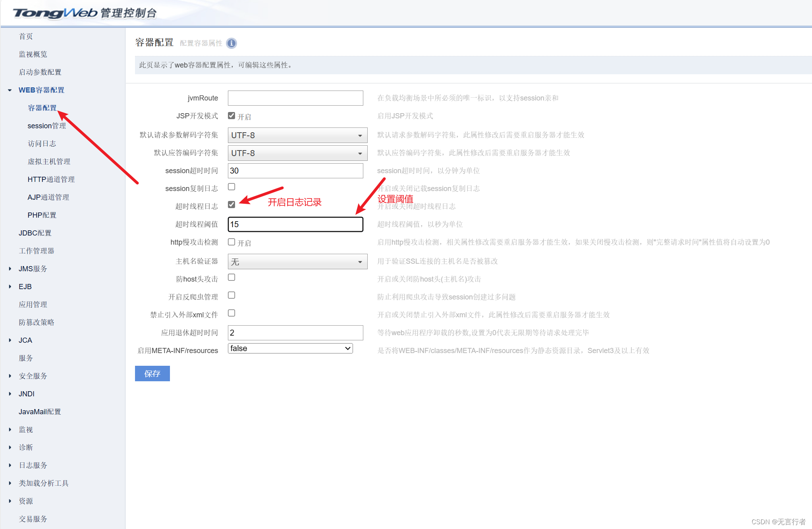Open session管理 in the sidebar
The height and width of the screenshot is (529, 812).
click(x=46, y=126)
